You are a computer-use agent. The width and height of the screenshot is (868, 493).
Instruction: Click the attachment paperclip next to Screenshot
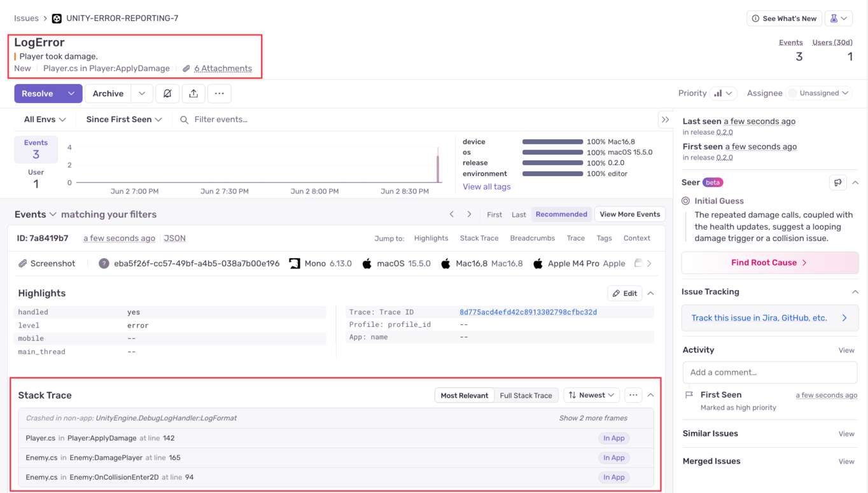tap(23, 263)
